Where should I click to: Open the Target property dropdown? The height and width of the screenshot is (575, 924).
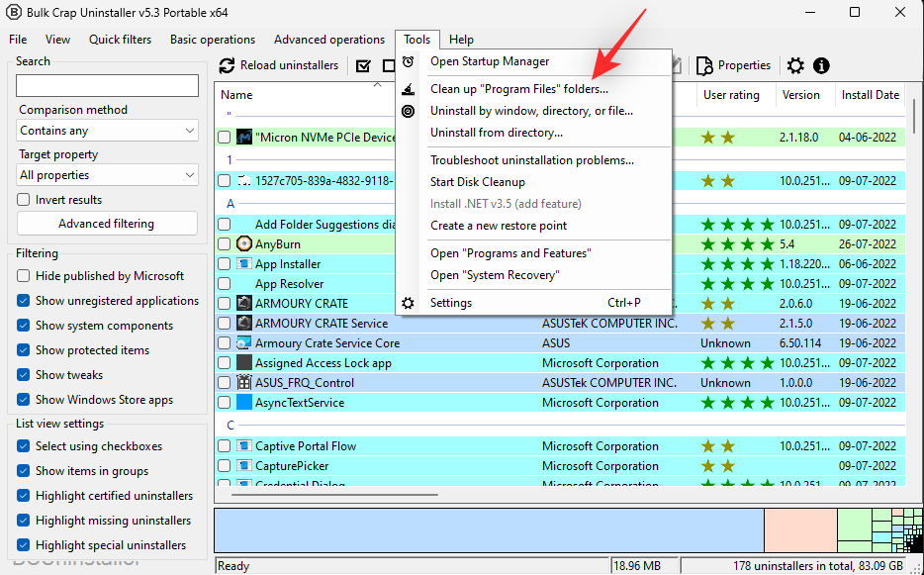coord(107,175)
